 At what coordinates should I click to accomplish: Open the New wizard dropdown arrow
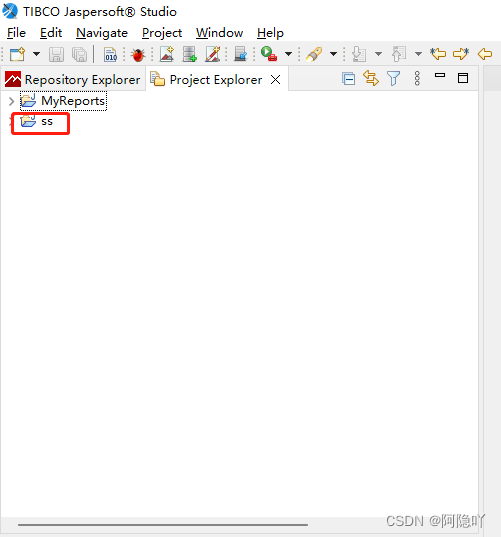[x=36, y=54]
